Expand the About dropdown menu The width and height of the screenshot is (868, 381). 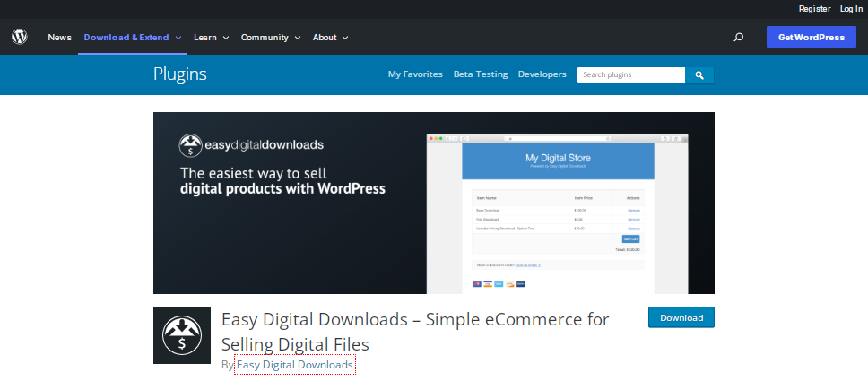point(331,37)
